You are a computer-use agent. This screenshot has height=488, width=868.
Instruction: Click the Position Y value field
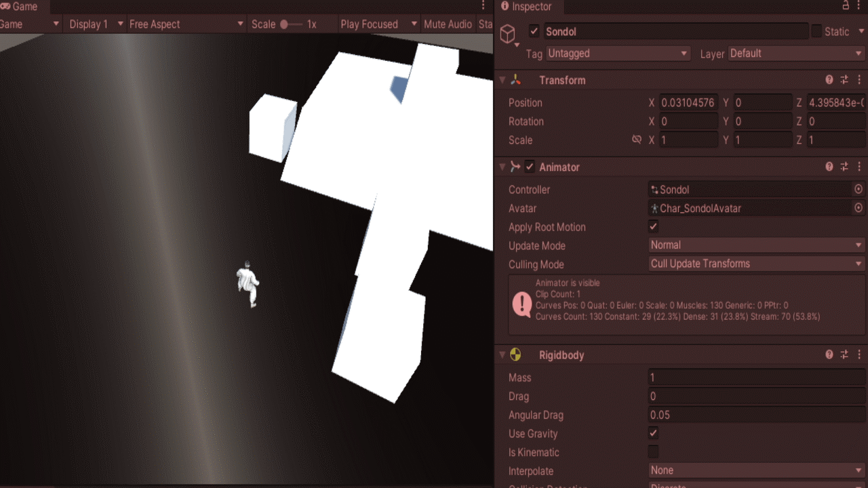click(762, 103)
